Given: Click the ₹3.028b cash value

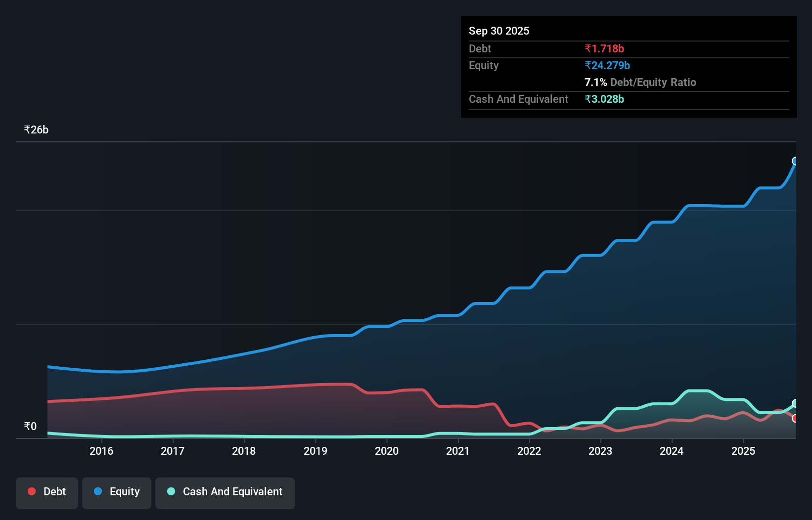Looking at the screenshot, I should click(x=604, y=99).
